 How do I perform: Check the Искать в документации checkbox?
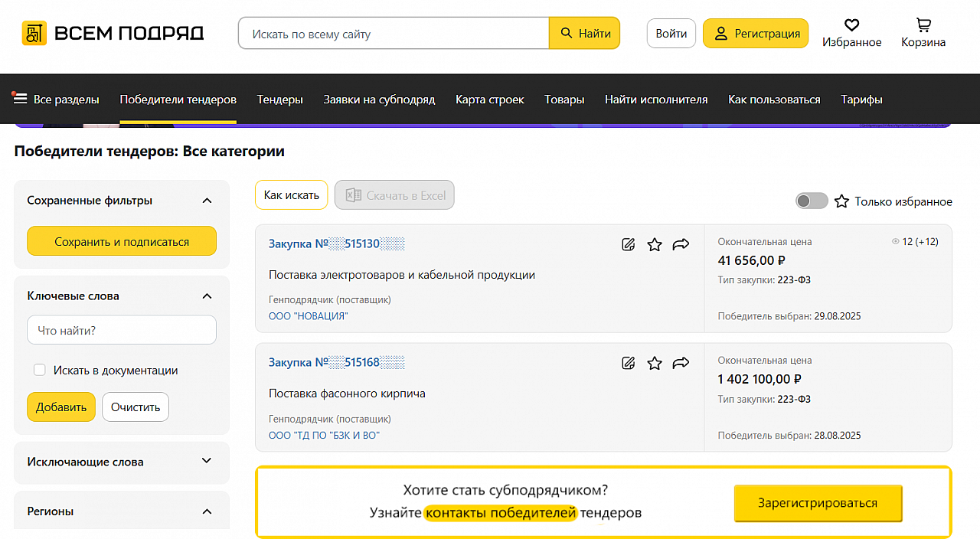pos(40,371)
